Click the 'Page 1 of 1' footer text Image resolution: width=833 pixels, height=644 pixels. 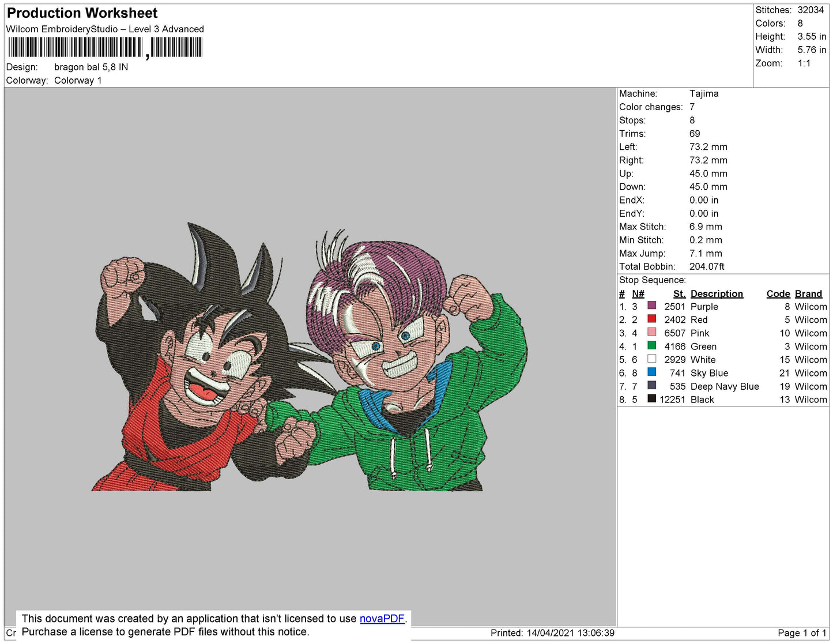coord(802,632)
